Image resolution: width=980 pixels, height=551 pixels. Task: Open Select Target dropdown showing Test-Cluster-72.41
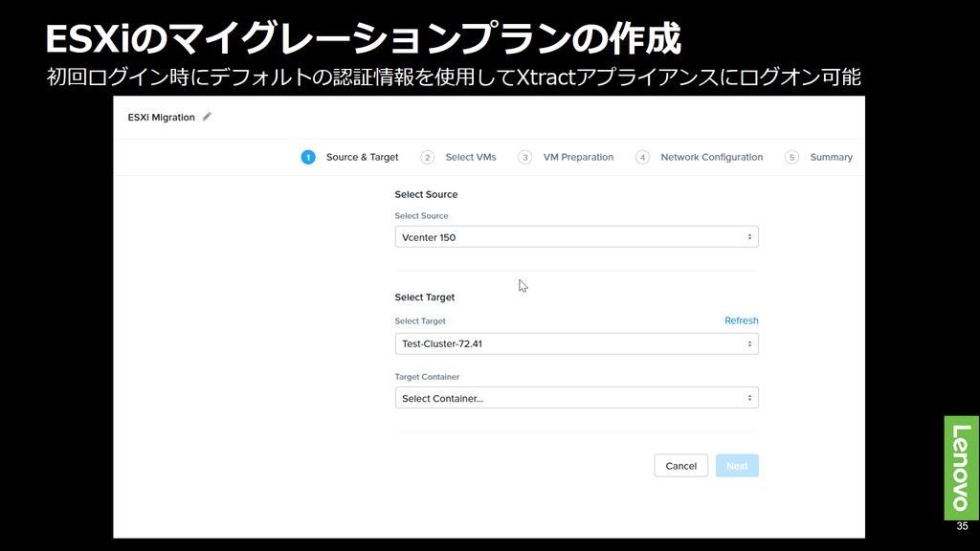coord(576,343)
